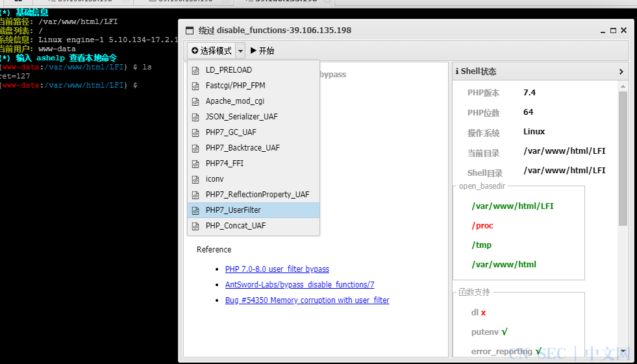Click the terminal prompt line after ret=127
Screen dimensions: 637x364
(69, 85)
